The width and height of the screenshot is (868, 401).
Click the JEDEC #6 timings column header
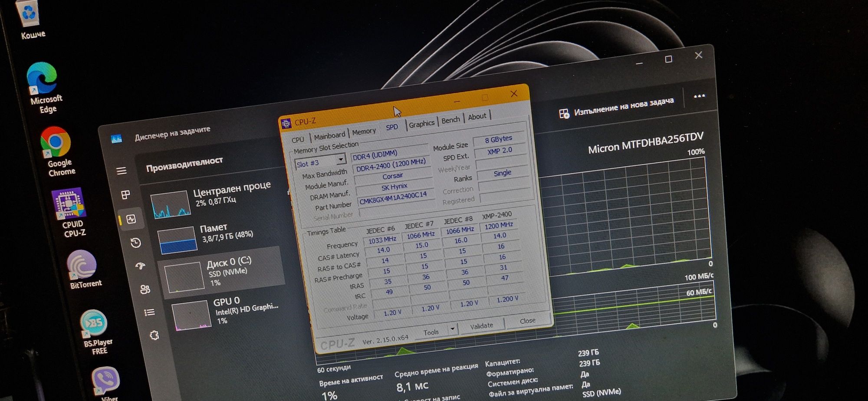(380, 229)
